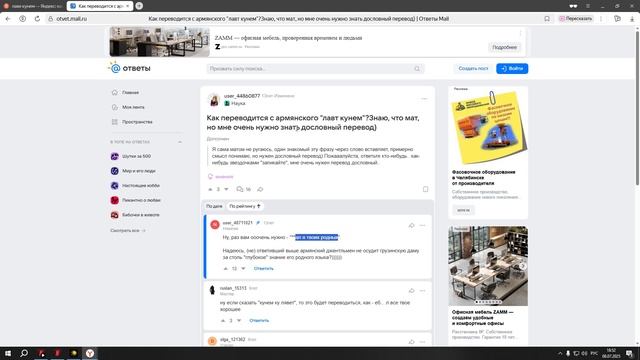Open Windows taskbar search
The height and width of the screenshot is (360, 640).
pos(24,353)
